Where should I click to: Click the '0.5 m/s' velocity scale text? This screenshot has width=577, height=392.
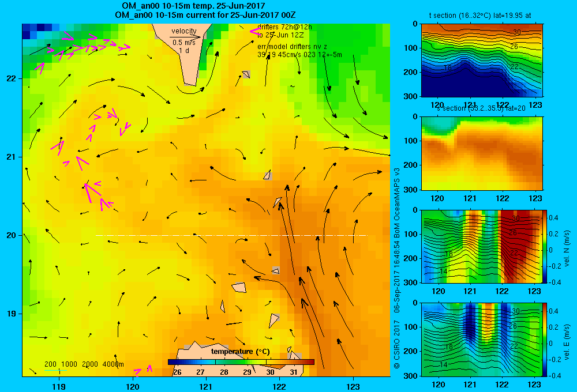coord(184,43)
